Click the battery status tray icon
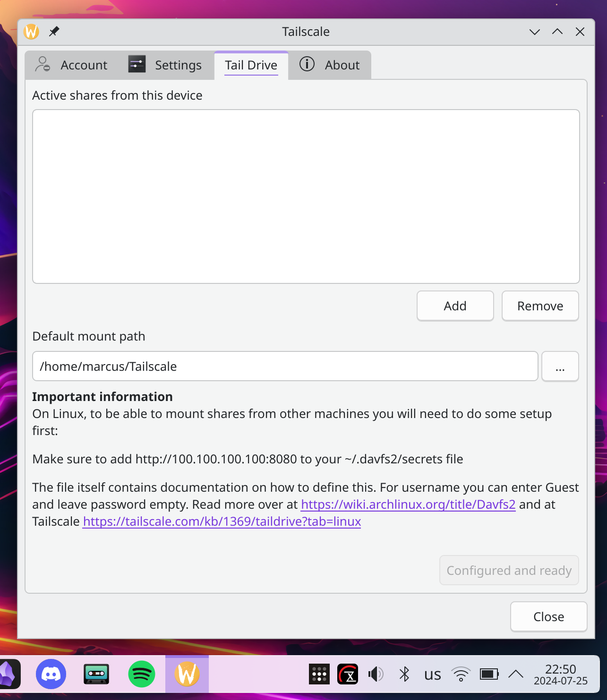 click(x=489, y=674)
